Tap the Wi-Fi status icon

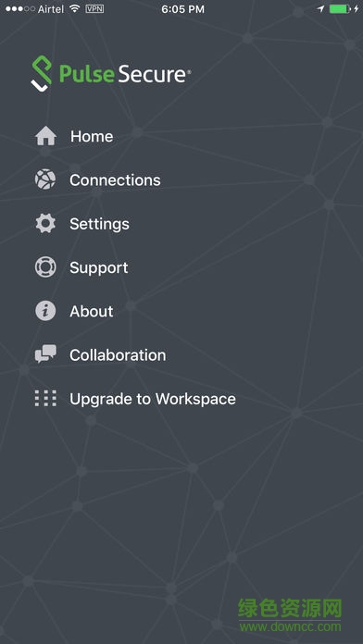(x=74, y=8)
